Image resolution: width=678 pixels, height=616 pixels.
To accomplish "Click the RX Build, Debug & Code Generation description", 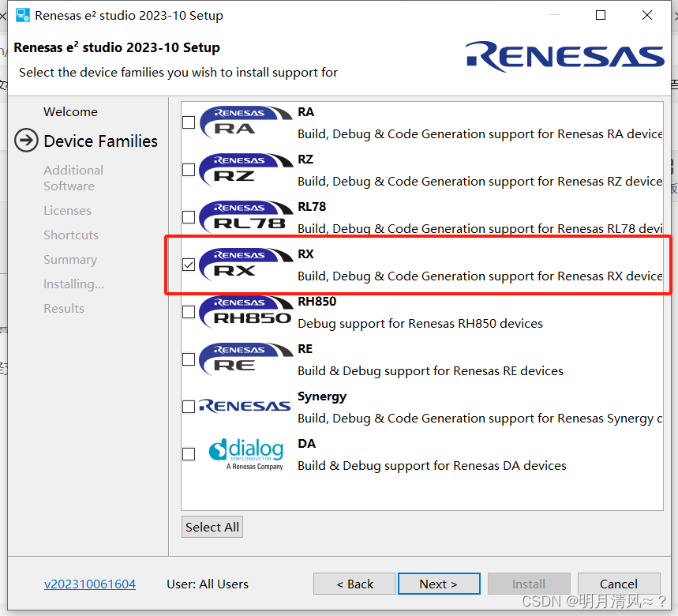I will tap(480, 276).
